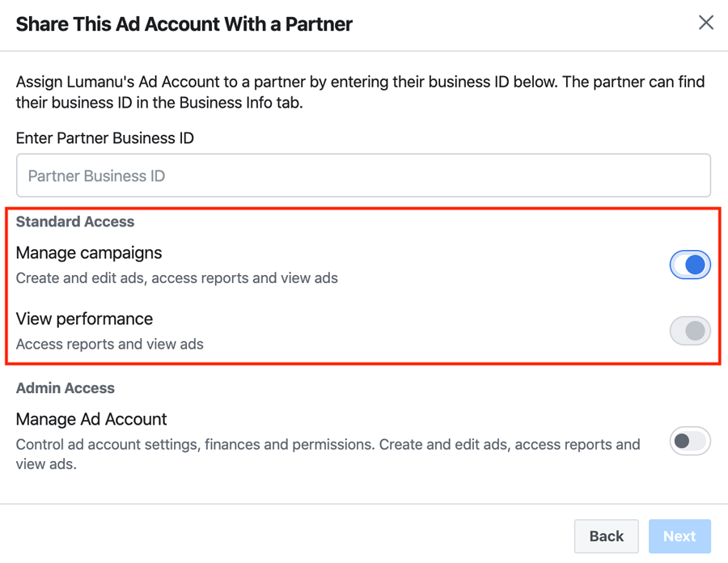The width and height of the screenshot is (728, 563).
Task: Click the Assign Lumanu's Ad Account instruction paragraph
Action: 360,92
